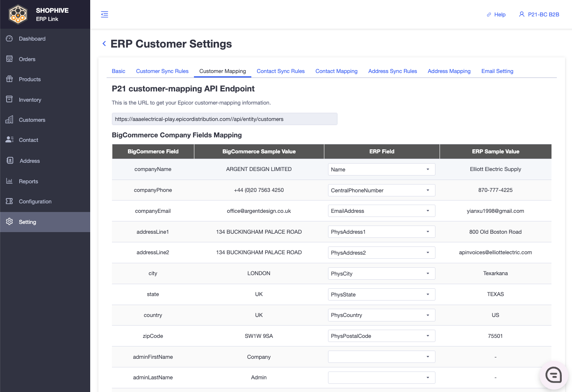Click the Texarkana sample value
The image size is (572, 392).
tap(495, 273)
